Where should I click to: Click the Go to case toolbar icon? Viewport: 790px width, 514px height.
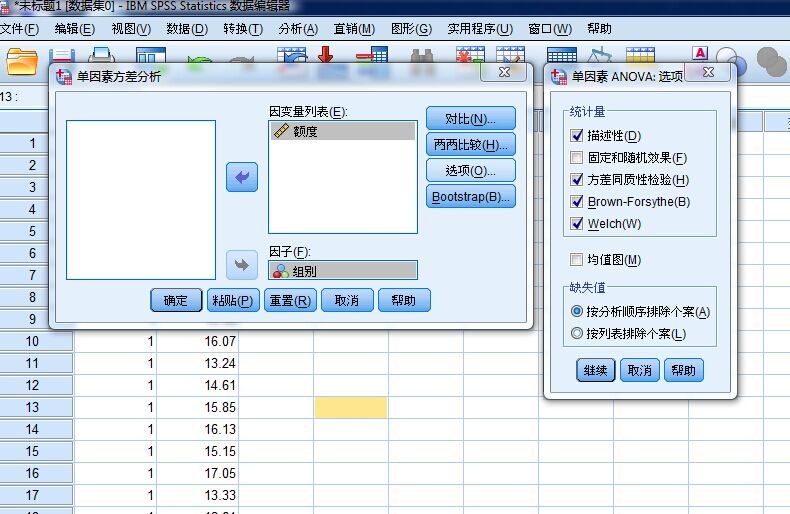pos(292,55)
